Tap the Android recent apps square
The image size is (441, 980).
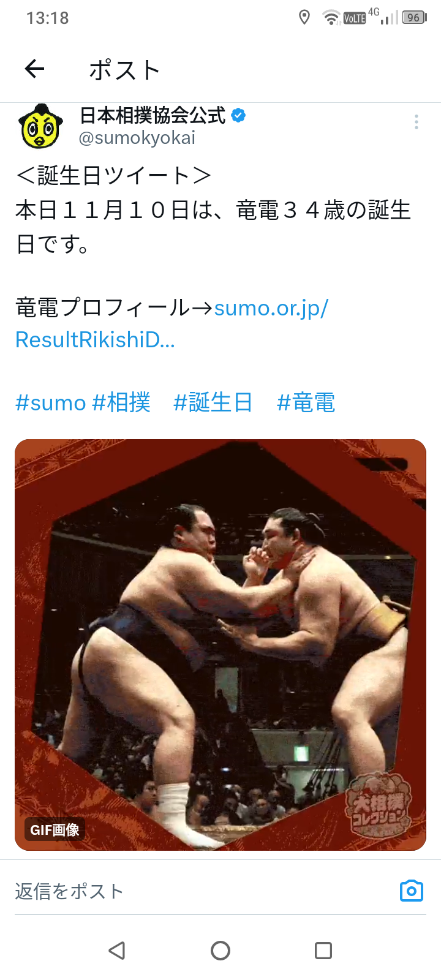point(323,951)
